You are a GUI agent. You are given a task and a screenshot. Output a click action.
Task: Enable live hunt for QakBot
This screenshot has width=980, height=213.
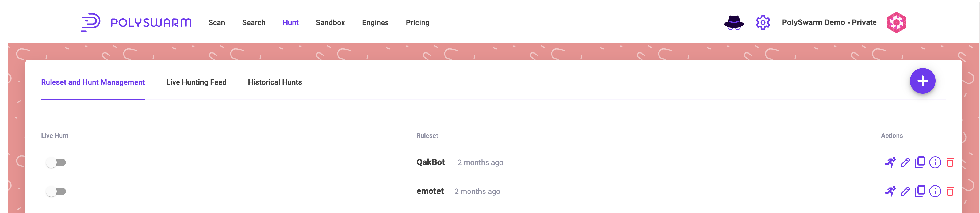(56, 163)
